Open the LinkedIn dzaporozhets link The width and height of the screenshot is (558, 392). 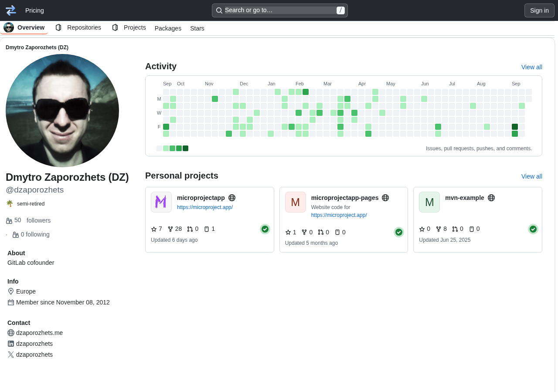coord(34,344)
